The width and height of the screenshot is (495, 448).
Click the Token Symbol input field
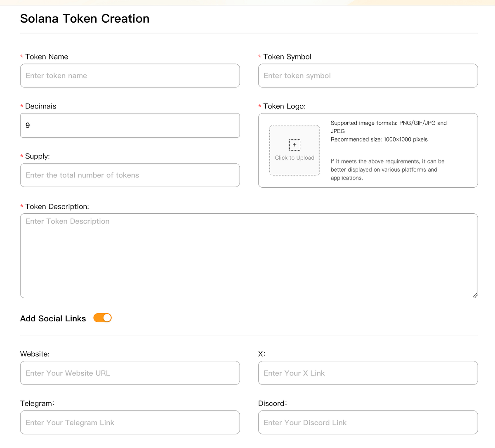click(368, 75)
